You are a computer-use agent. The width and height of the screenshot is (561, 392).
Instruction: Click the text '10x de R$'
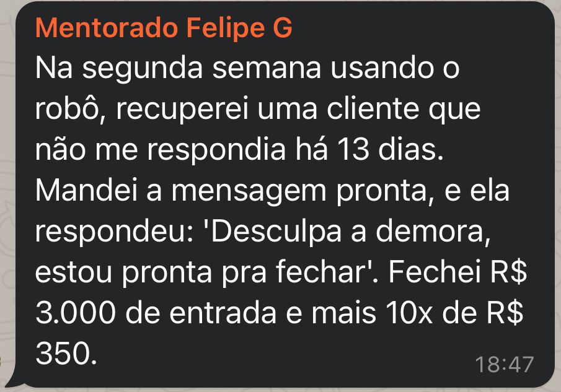[457, 314]
